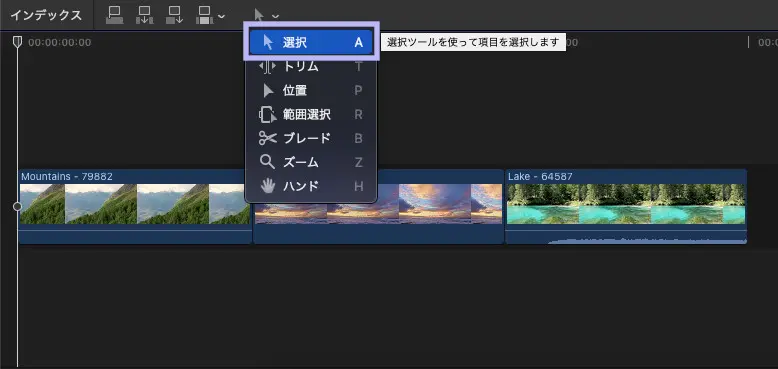Expand the overwrite edit options chevron
778x369 pixels.
coord(221,16)
